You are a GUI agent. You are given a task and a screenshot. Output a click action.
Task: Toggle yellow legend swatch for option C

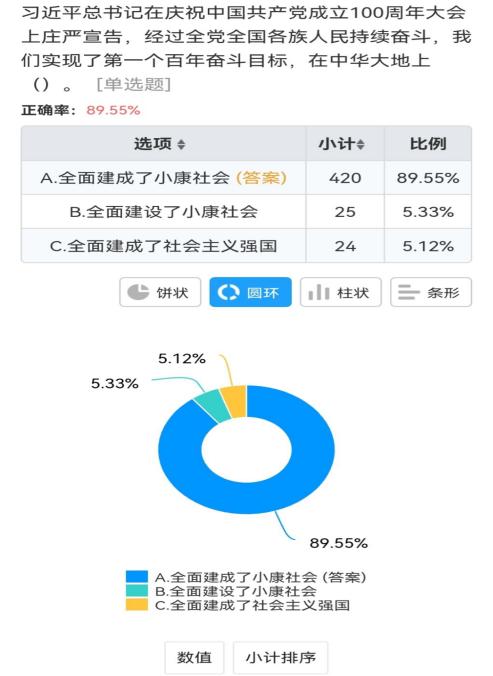tap(137, 605)
